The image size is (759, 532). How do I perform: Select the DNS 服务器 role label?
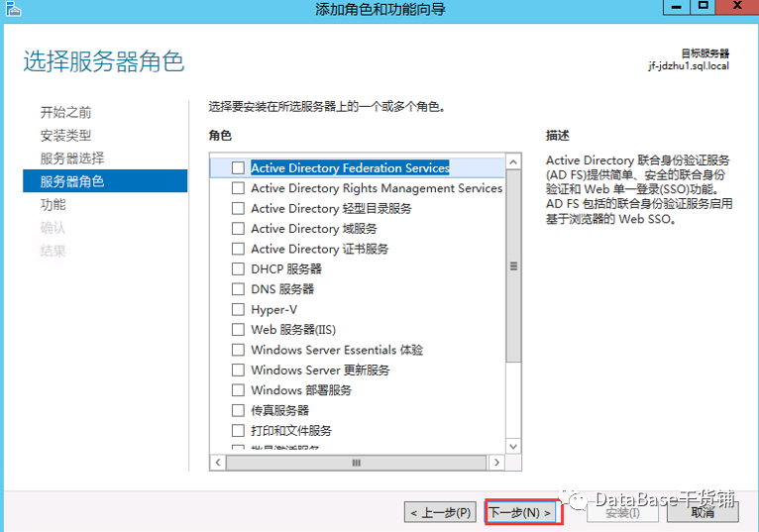pos(282,289)
